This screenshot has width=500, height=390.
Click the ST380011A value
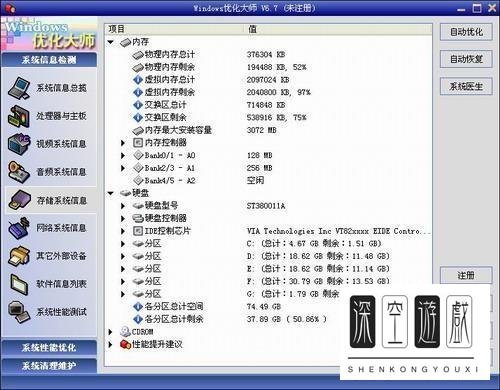pos(266,206)
